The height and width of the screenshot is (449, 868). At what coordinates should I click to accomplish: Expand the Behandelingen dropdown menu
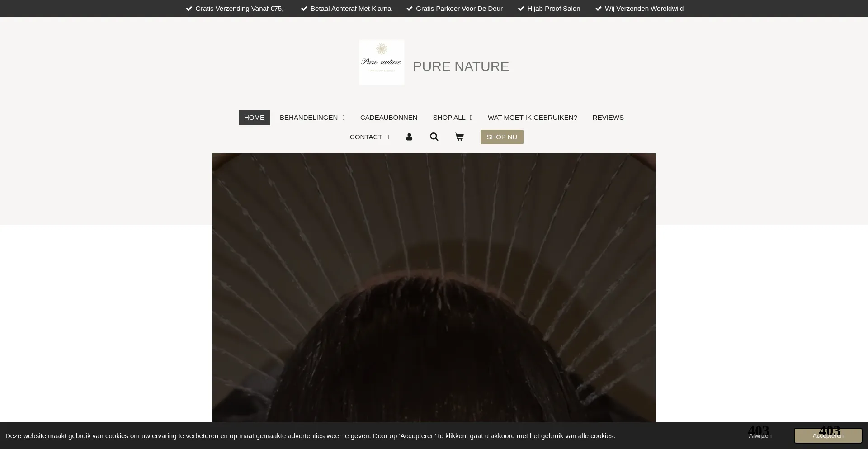312,118
